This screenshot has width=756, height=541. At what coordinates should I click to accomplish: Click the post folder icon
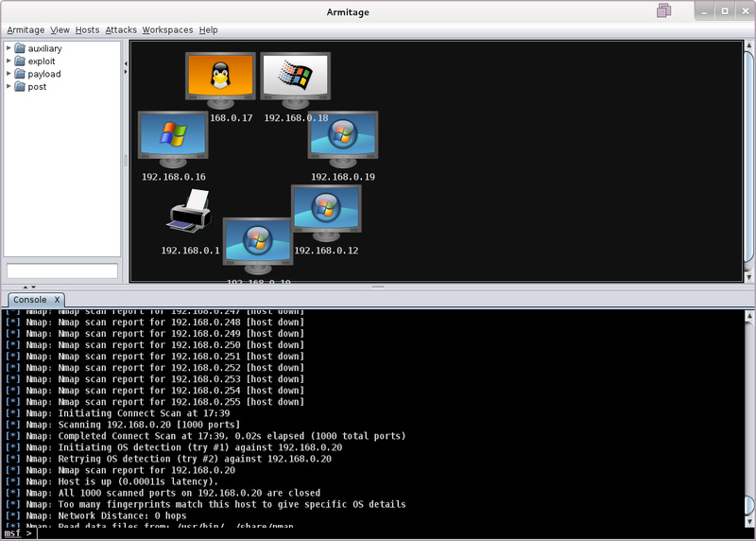click(x=20, y=87)
